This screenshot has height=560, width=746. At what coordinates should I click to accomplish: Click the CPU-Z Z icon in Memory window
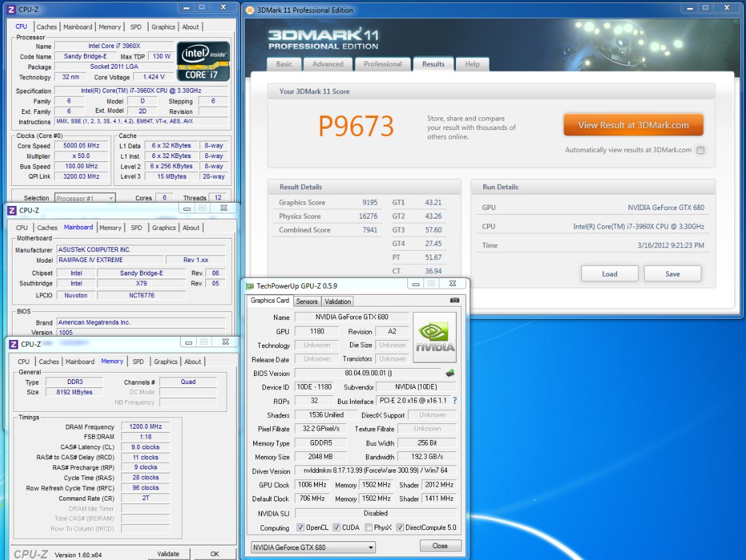pyautogui.click(x=13, y=344)
